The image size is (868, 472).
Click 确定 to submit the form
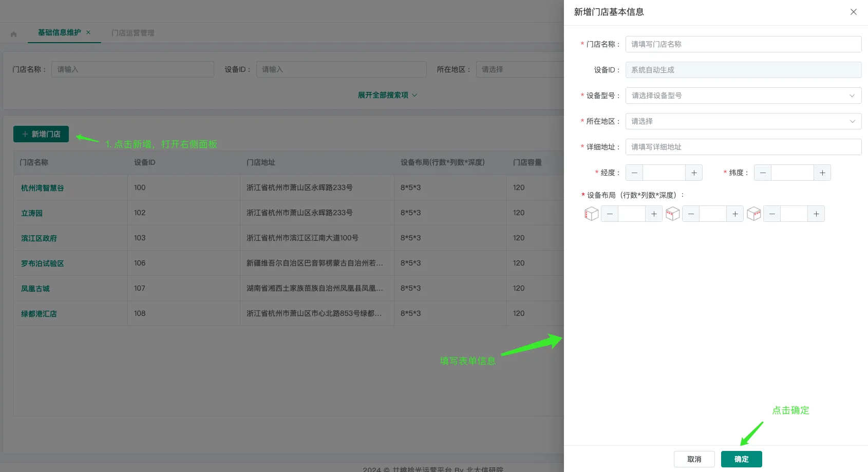741,459
